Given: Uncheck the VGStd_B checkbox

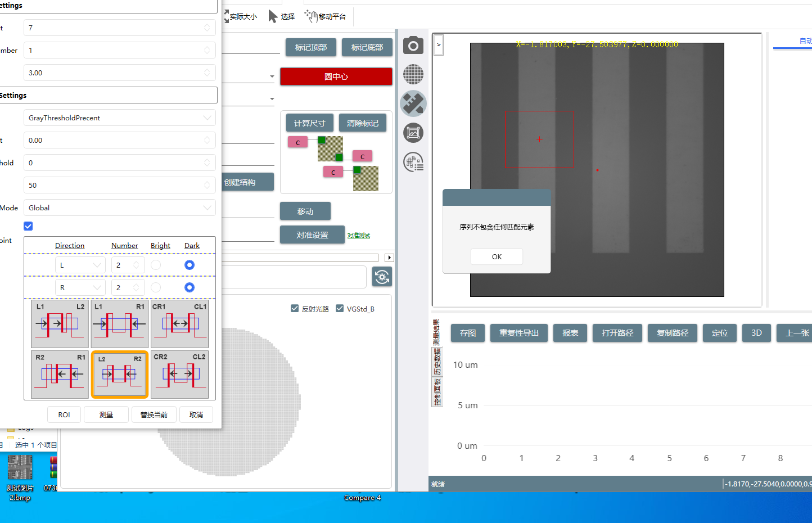Looking at the screenshot, I should pyautogui.click(x=340, y=308).
